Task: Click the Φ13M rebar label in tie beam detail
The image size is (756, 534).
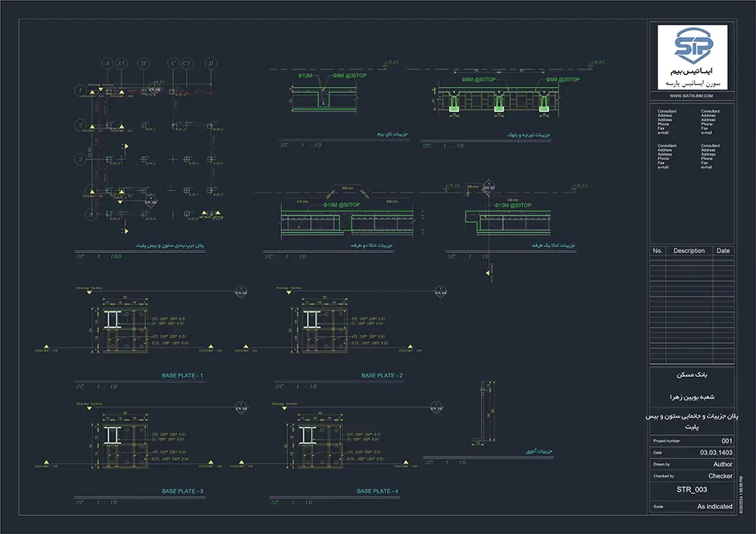Action: (x=305, y=76)
